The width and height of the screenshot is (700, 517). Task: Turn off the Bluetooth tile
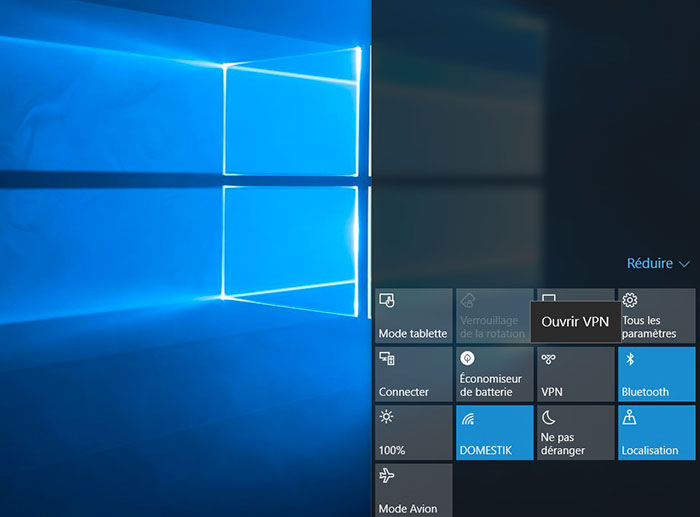[x=657, y=374]
